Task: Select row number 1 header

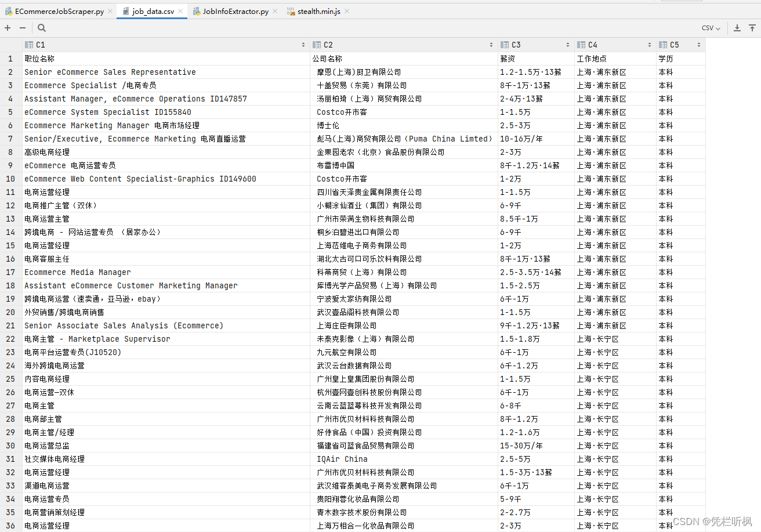Action: click(10, 59)
